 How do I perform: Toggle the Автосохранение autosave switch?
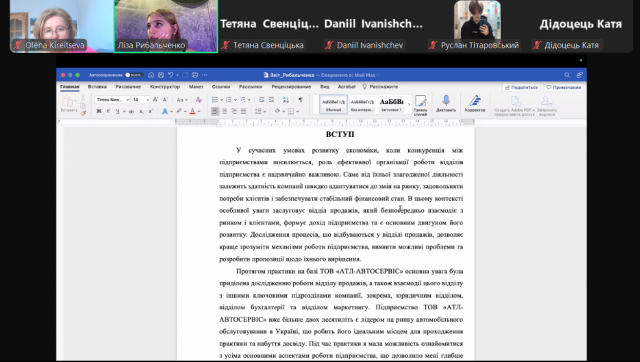point(134,75)
